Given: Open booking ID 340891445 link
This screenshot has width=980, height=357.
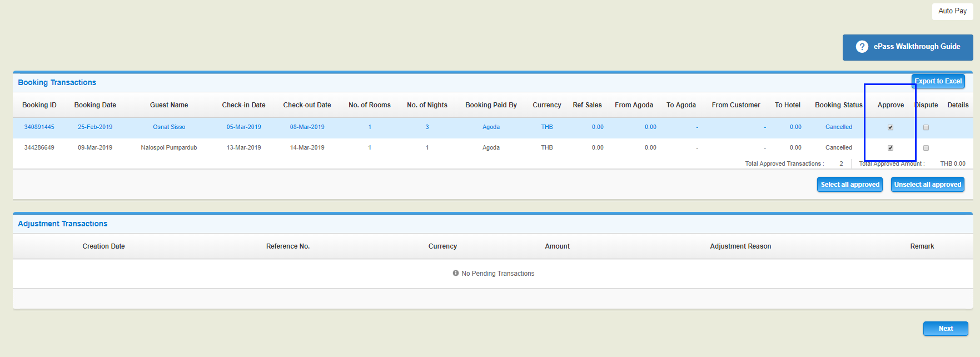Looking at the screenshot, I should (x=39, y=127).
